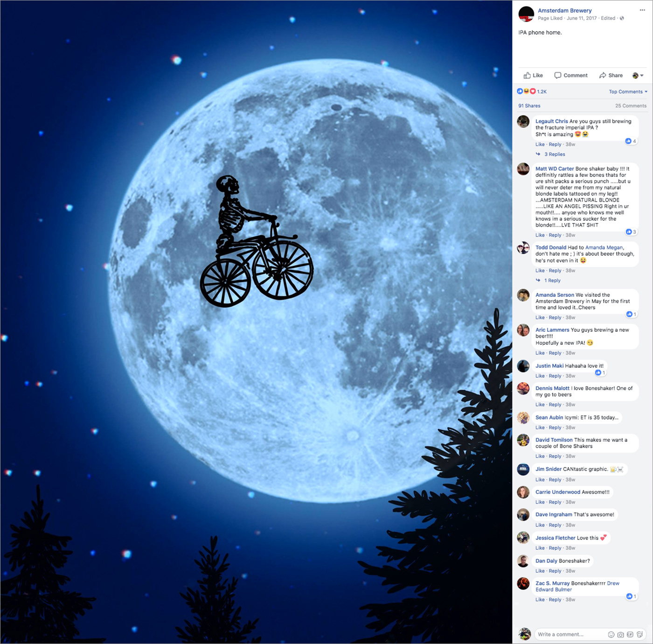Expand 3 Replies under Legault Chris comment

pos(555,154)
